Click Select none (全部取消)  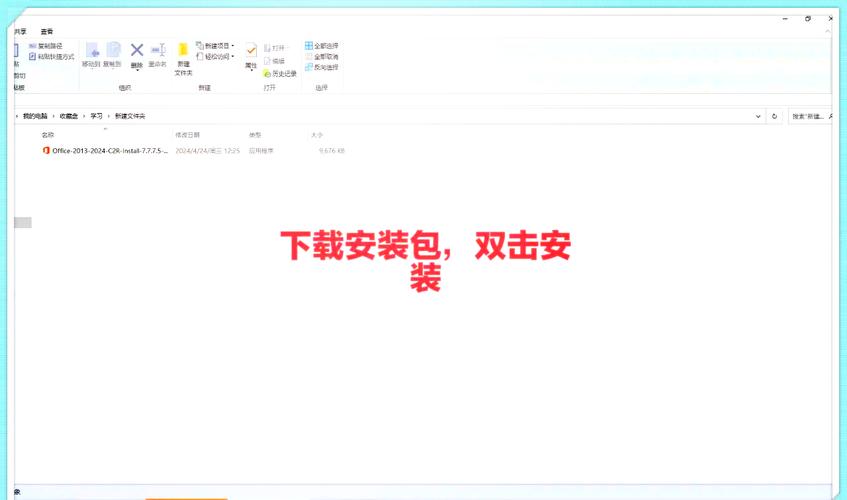click(x=321, y=57)
